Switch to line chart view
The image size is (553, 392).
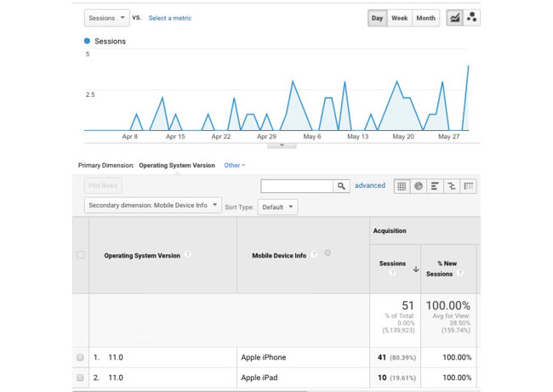point(455,18)
